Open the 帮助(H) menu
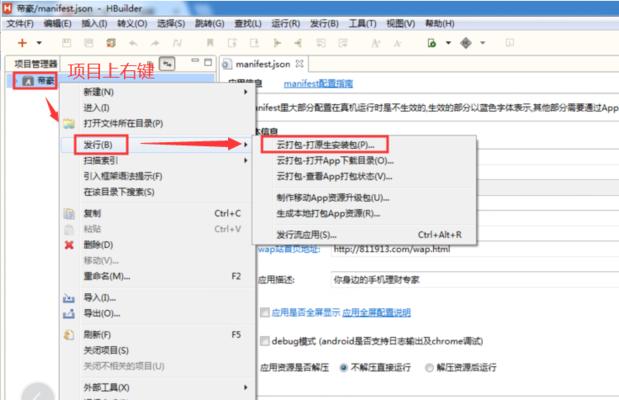The width and height of the screenshot is (619, 400). tap(439, 24)
